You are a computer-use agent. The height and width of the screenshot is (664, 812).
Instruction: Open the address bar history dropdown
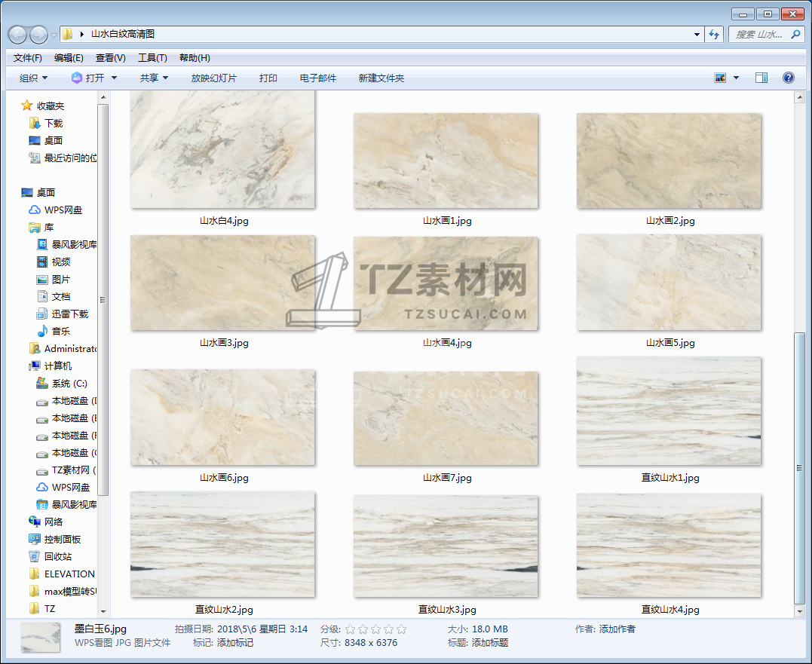coord(697,35)
